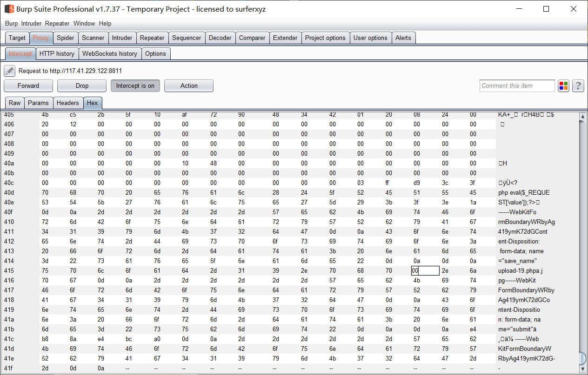588x375 pixels.
Task: Switch to the Extender tab
Action: point(285,38)
